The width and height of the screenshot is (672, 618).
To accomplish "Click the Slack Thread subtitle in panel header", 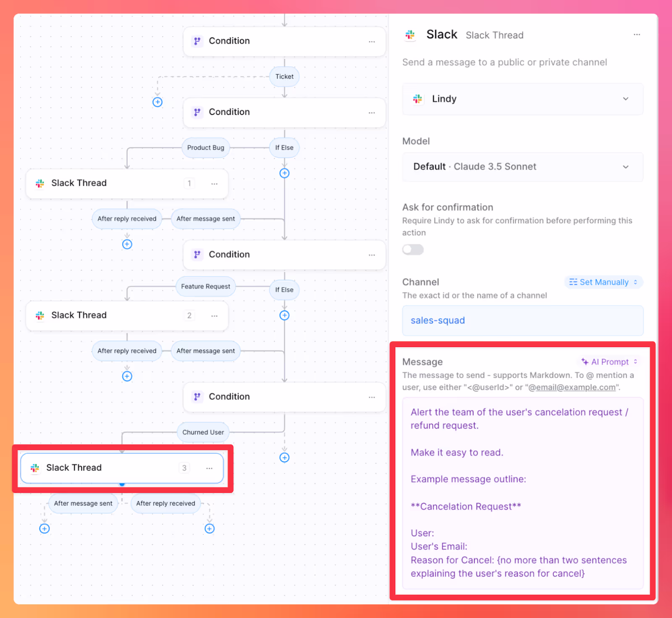I will [494, 35].
